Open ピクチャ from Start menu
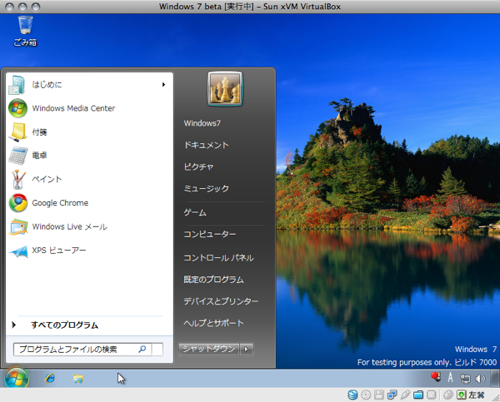The image size is (500, 402). [x=199, y=167]
